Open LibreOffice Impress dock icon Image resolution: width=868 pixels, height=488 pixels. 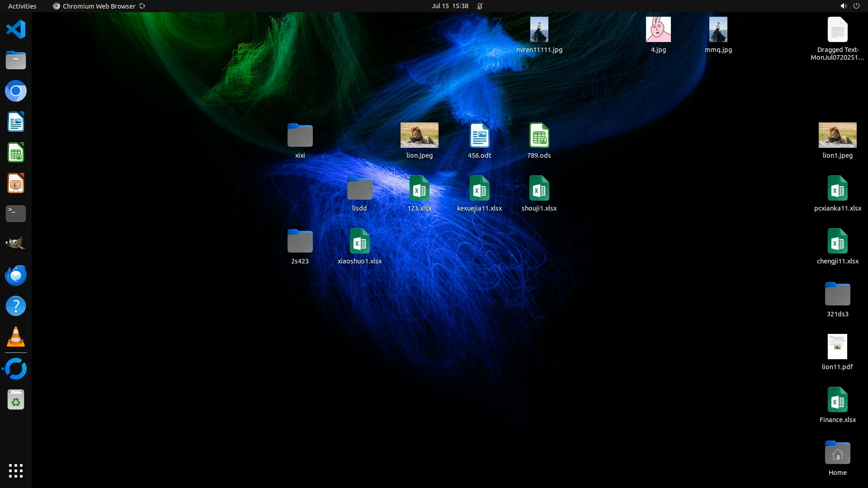click(x=16, y=183)
